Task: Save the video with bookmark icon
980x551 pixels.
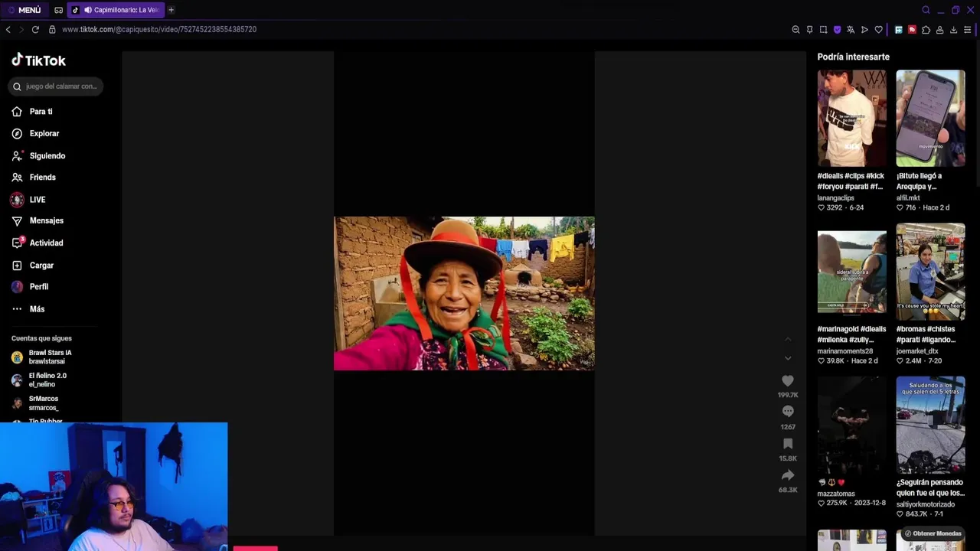Action: coord(788,444)
